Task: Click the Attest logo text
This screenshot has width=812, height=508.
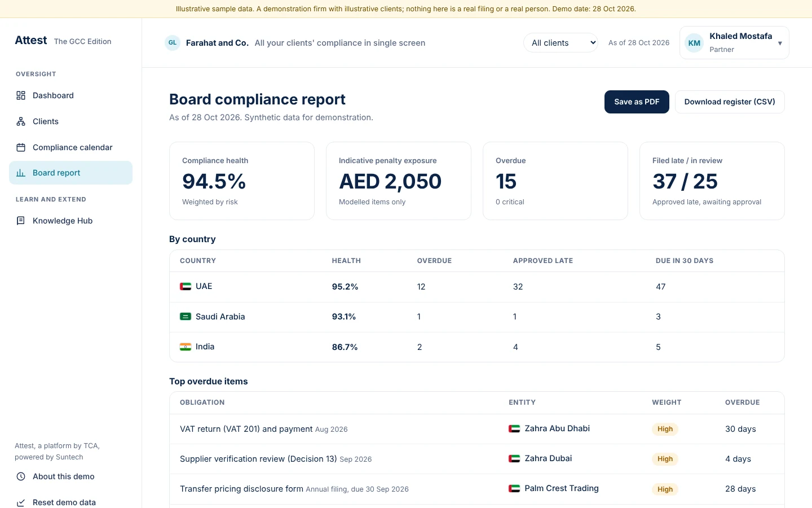Action: pos(31,40)
